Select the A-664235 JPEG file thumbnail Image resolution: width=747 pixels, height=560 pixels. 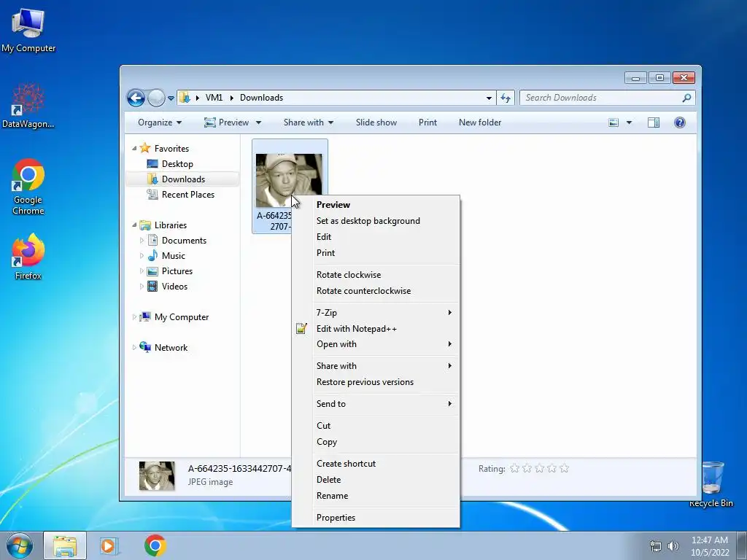(x=289, y=181)
